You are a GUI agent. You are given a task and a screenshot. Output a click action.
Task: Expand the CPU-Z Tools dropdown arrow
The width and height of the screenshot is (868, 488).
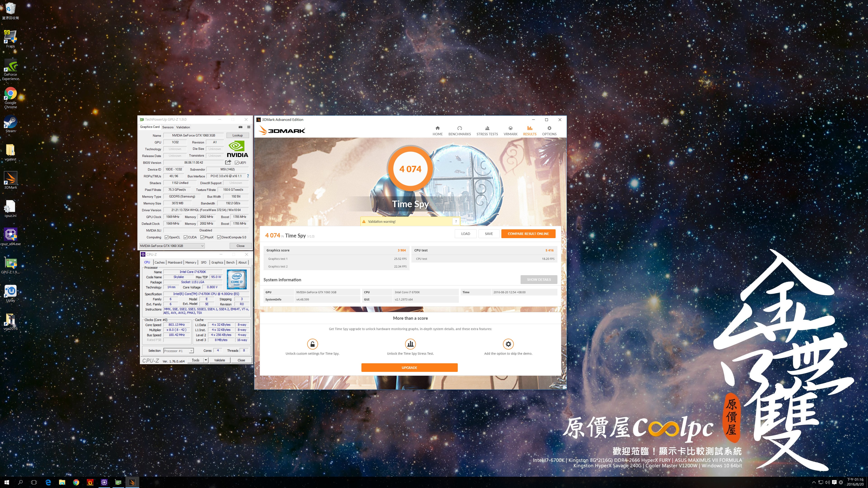point(205,360)
